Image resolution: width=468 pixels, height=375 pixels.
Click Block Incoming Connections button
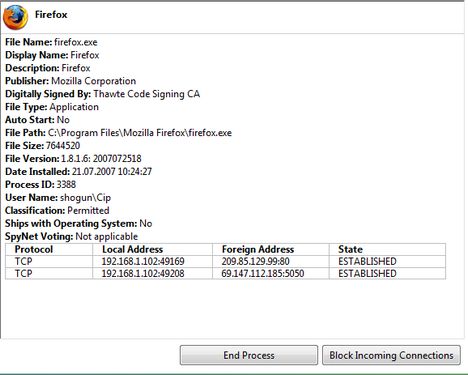(391, 355)
